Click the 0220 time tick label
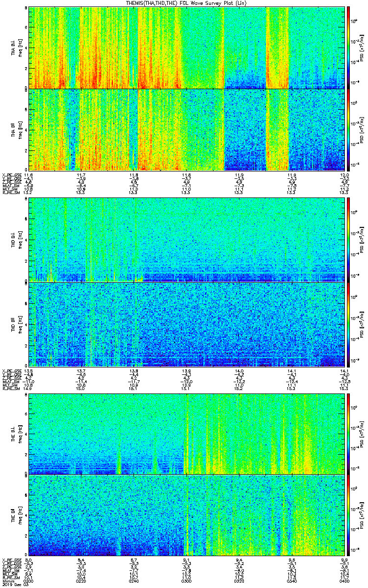 coord(81,581)
